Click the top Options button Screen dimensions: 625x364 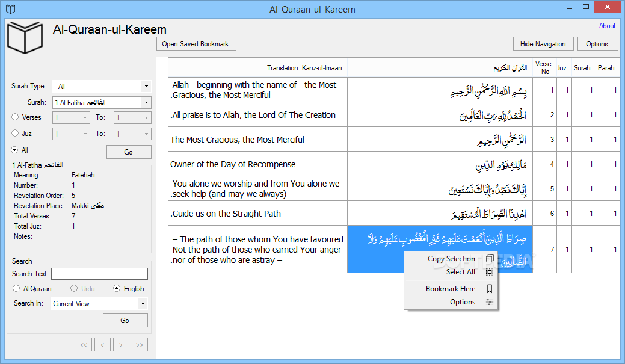coord(597,44)
